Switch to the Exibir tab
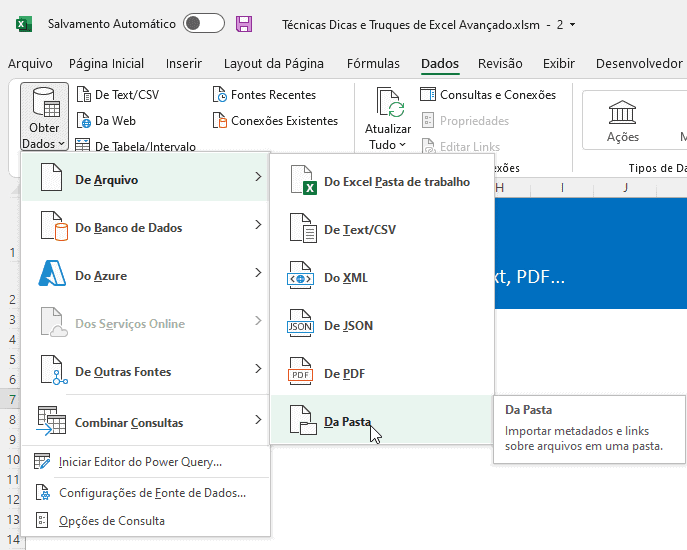 pos(559,64)
